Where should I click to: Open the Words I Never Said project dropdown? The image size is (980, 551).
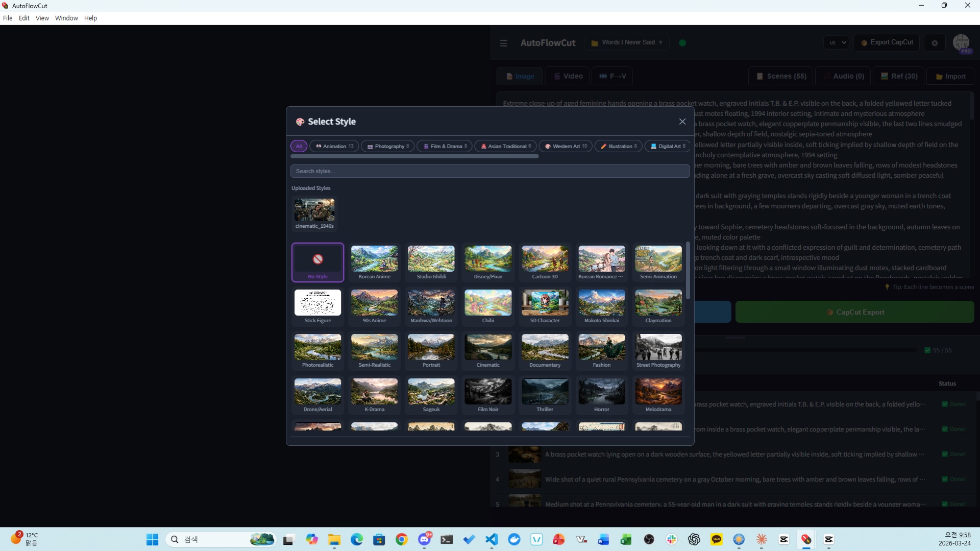click(627, 43)
